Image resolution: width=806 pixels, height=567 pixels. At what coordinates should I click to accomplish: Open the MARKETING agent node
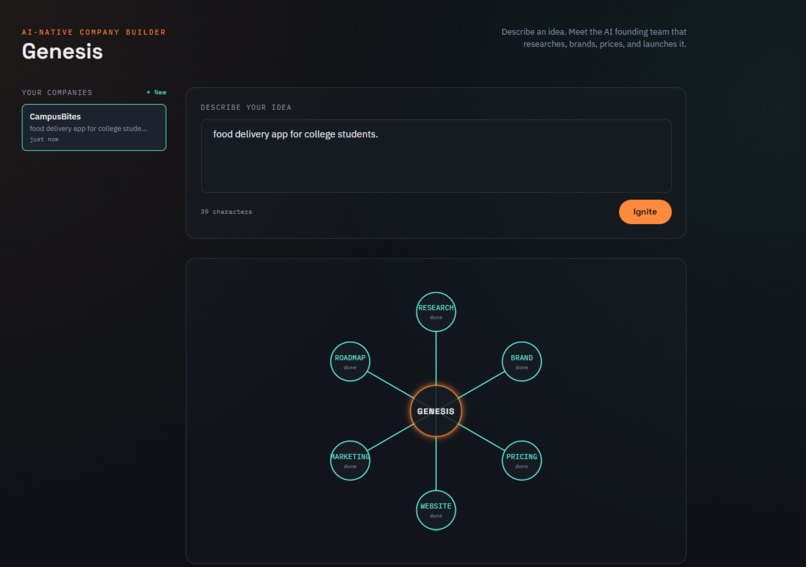point(350,461)
